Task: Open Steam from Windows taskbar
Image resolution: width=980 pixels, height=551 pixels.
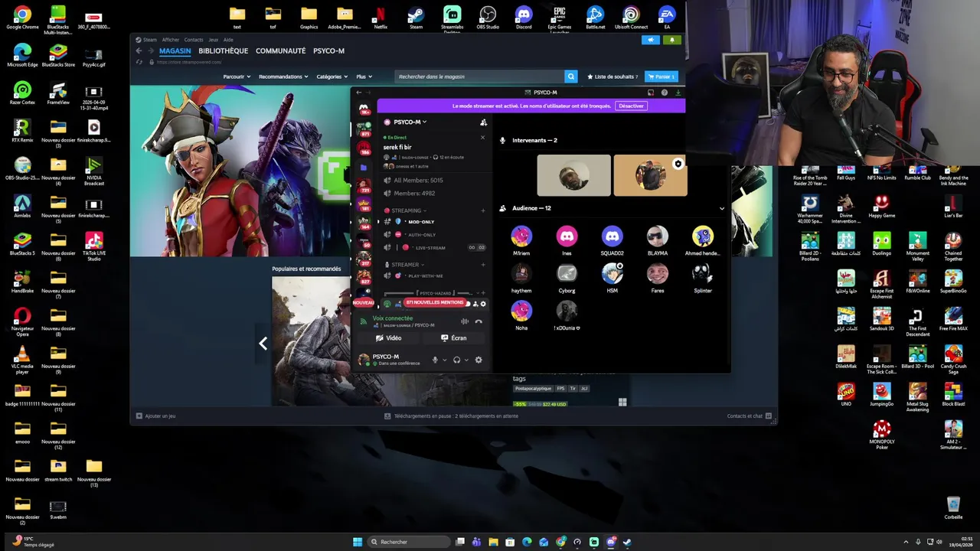Action: 627,542
